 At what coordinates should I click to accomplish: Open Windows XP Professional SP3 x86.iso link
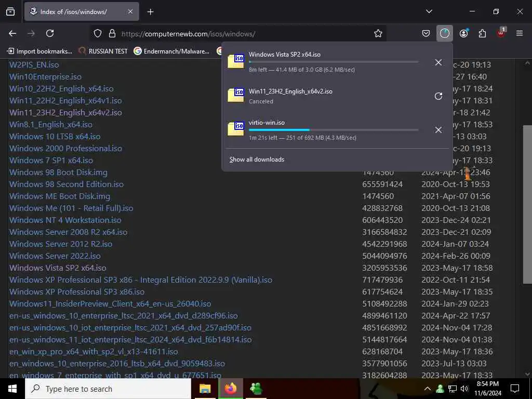(77, 292)
